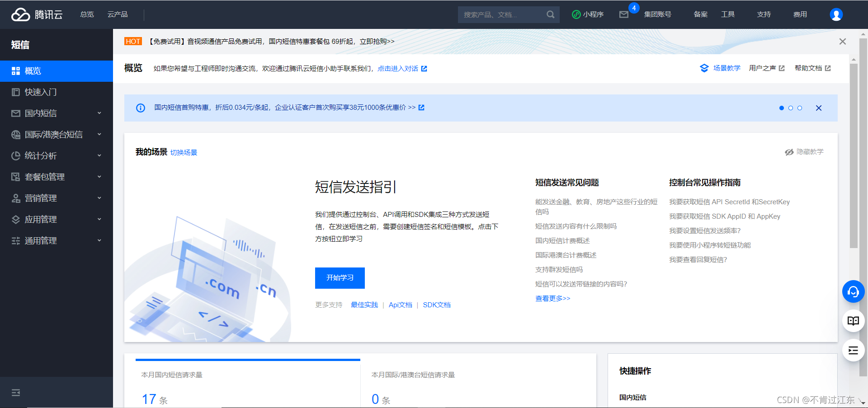Expand the 国际/港澳台短信 menu chevron
The width and height of the screenshot is (868, 408).
[x=99, y=135]
